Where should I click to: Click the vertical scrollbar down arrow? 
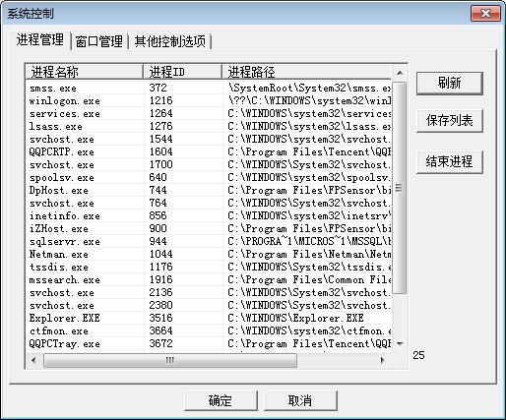pyautogui.click(x=400, y=344)
